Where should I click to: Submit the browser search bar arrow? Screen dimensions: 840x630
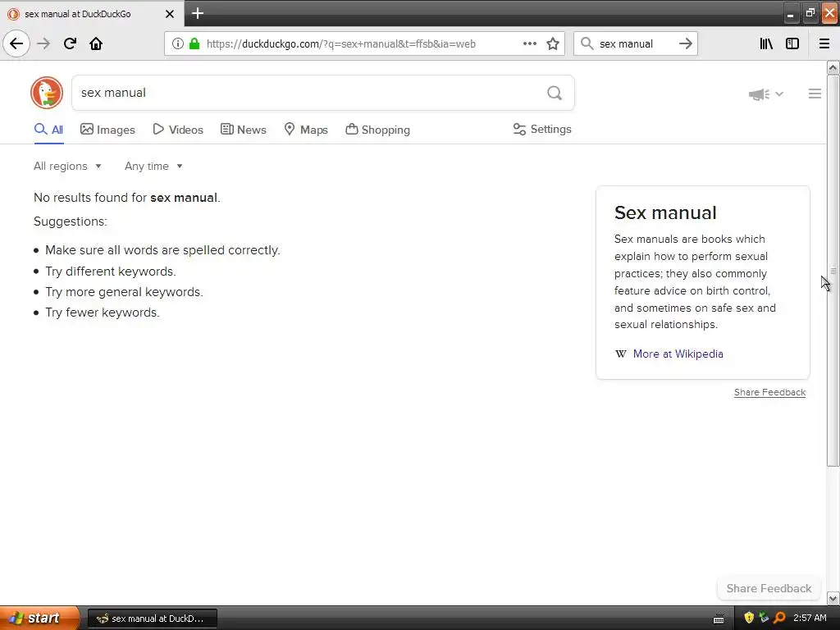coord(686,43)
